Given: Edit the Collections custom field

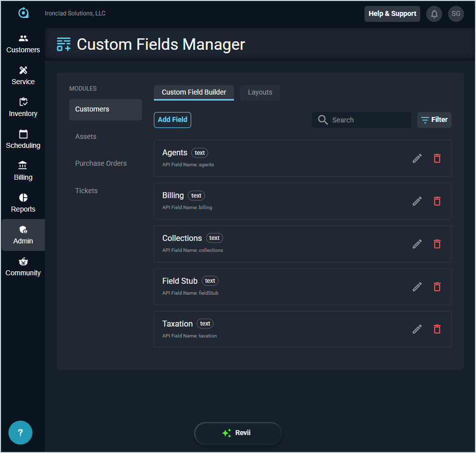Looking at the screenshot, I should point(417,244).
